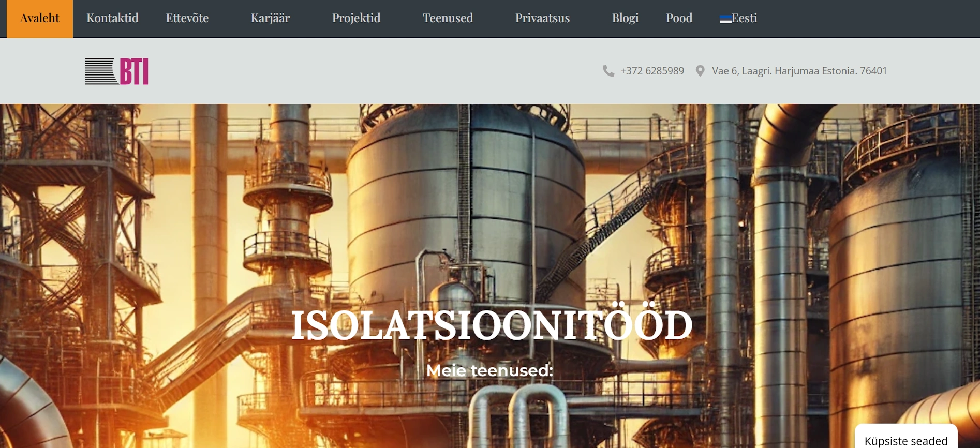Open the Privaatsus page
This screenshot has width=980, height=448.
click(542, 19)
